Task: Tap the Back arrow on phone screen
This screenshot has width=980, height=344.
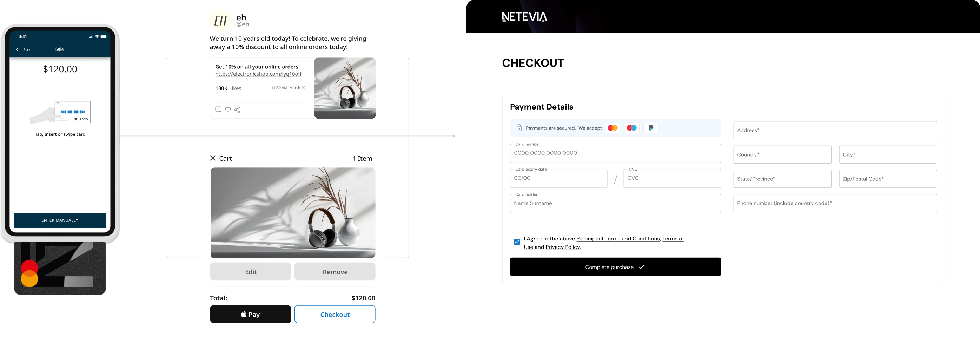Action: [x=17, y=49]
